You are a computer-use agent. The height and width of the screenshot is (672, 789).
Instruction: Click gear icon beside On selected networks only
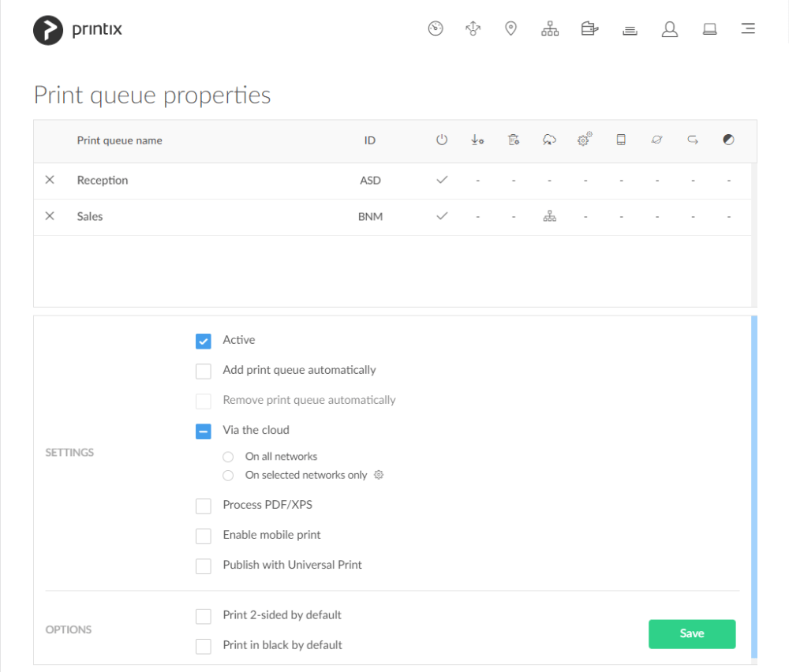click(379, 475)
